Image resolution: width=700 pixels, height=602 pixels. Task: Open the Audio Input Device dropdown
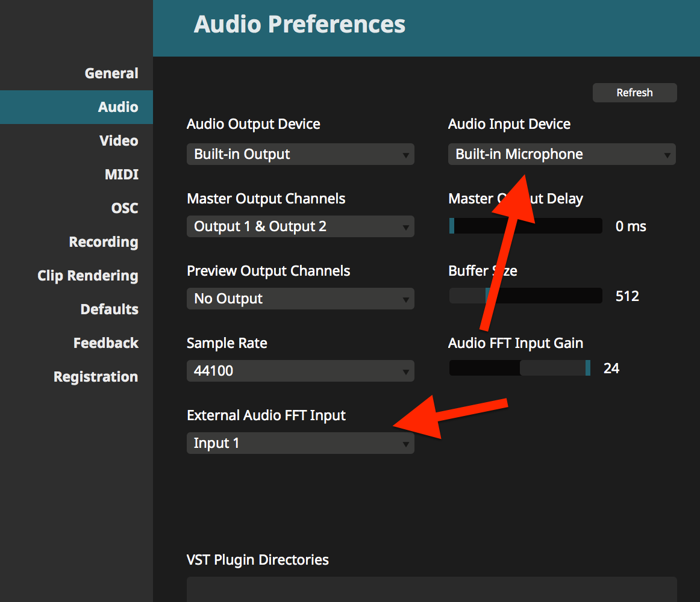561,154
